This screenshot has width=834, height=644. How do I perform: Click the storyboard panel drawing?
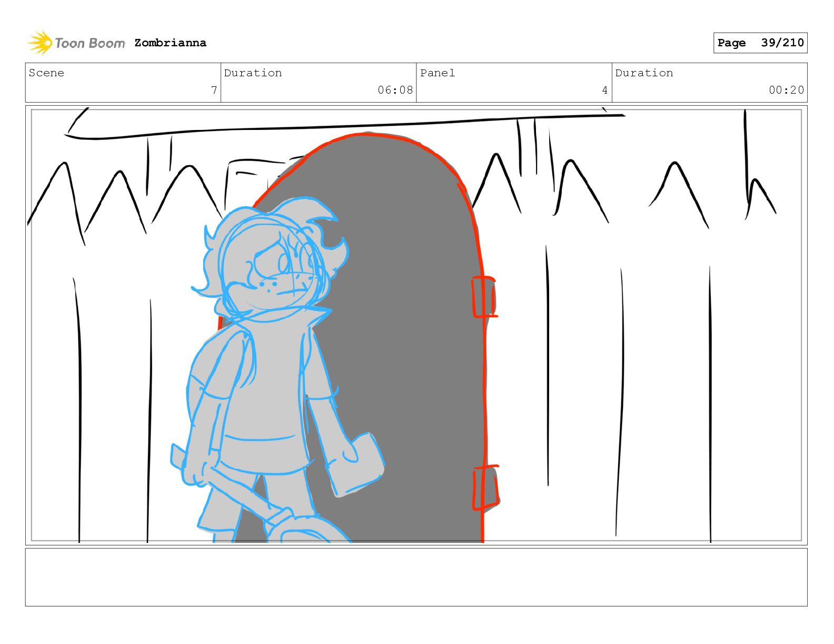(x=416, y=325)
